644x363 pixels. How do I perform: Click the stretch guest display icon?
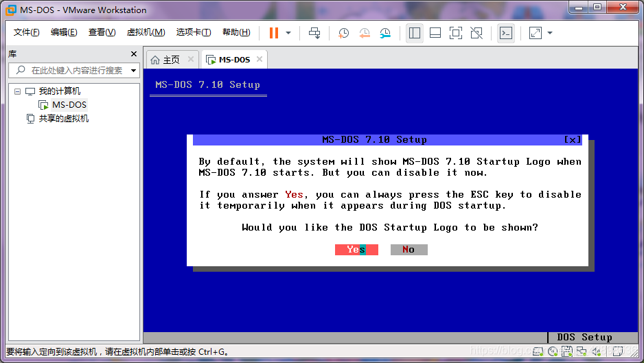(535, 33)
